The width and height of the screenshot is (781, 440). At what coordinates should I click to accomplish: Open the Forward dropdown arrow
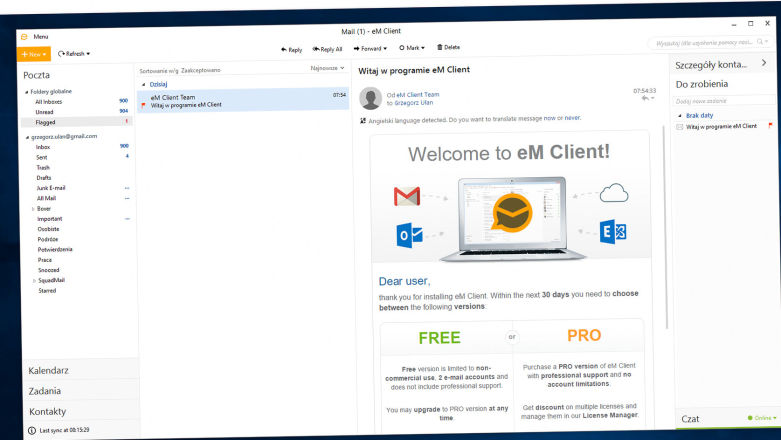[385, 48]
